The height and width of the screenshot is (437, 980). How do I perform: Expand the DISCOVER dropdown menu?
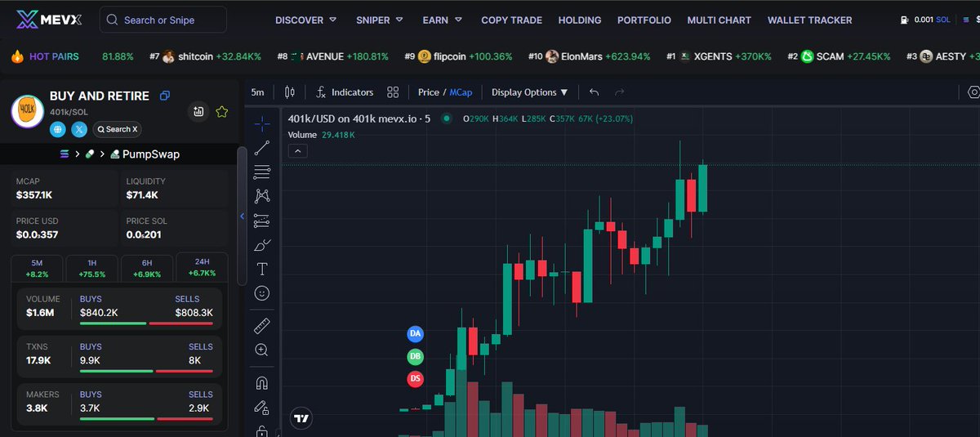coord(306,20)
